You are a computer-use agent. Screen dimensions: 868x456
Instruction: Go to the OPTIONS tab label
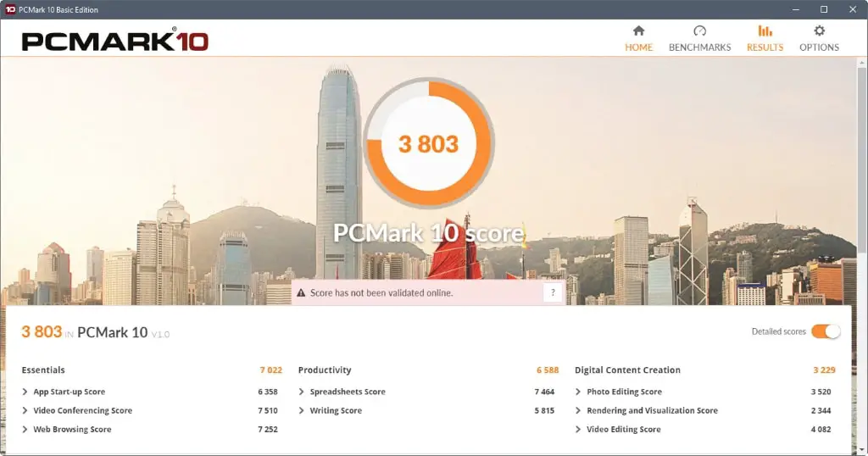point(820,47)
